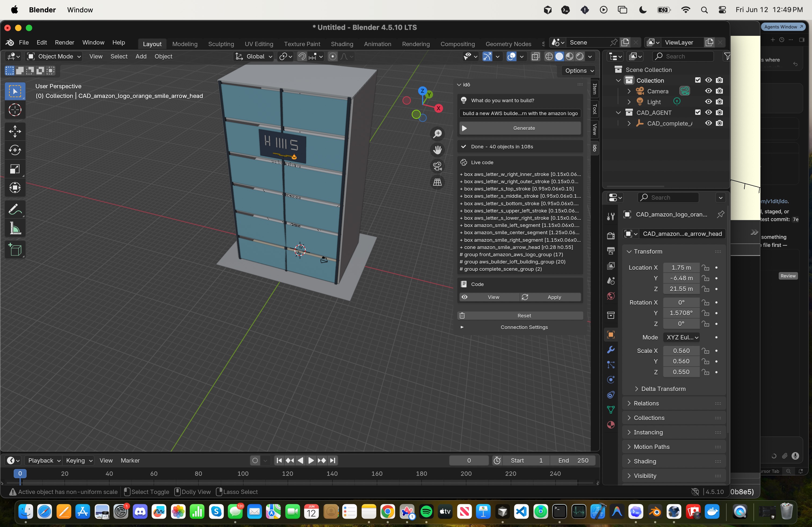This screenshot has height=527, width=812.
Task: Toggle Location X lock icon
Action: (x=705, y=268)
